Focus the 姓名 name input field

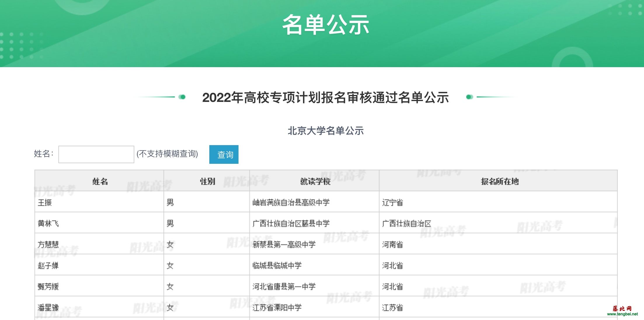tap(96, 154)
